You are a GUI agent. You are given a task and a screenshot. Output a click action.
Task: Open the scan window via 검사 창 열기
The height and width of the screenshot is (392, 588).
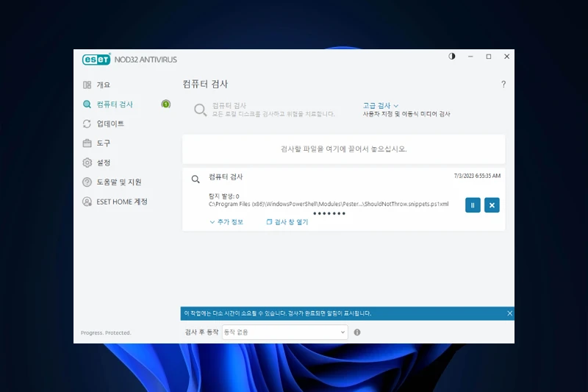pos(287,222)
